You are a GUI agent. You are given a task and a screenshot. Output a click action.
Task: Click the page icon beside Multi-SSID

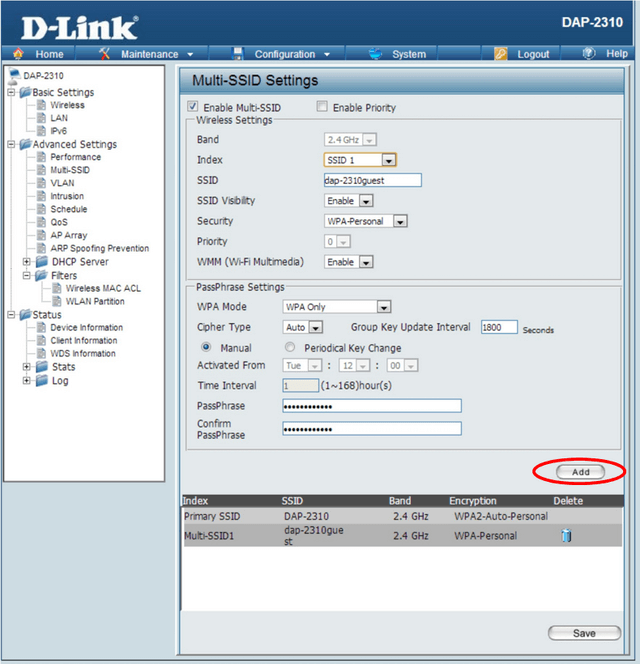(x=41, y=170)
